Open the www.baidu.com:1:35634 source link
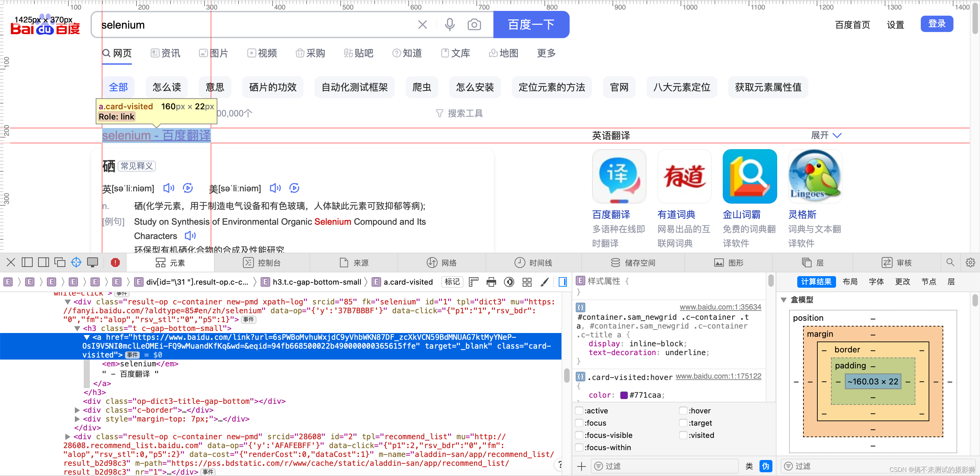The width and height of the screenshot is (980, 476). tap(720, 307)
